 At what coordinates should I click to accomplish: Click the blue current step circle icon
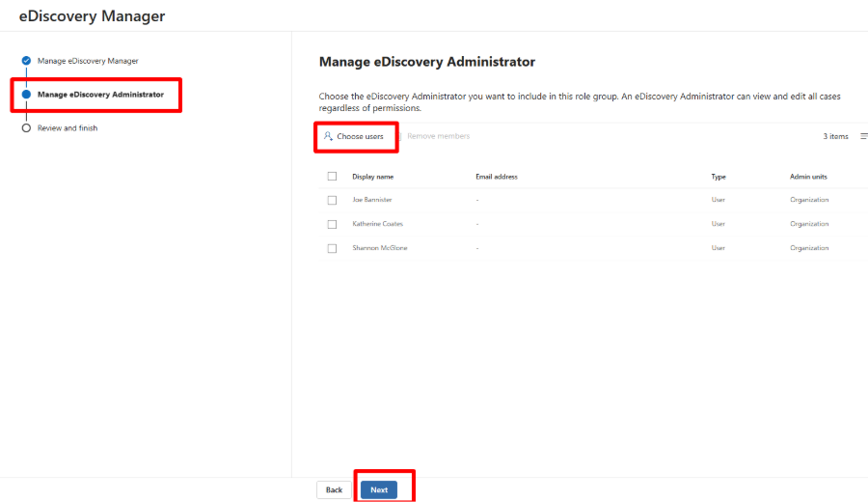click(x=26, y=95)
